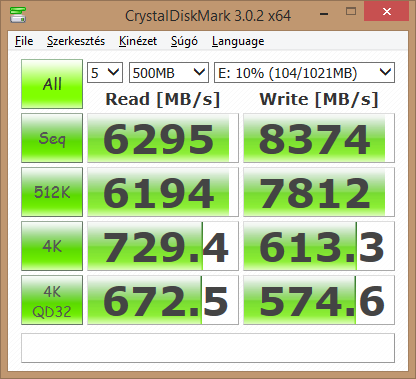Screen dimensions: 416x379
Task: Click the Seq write result 8374
Action: pos(319,138)
